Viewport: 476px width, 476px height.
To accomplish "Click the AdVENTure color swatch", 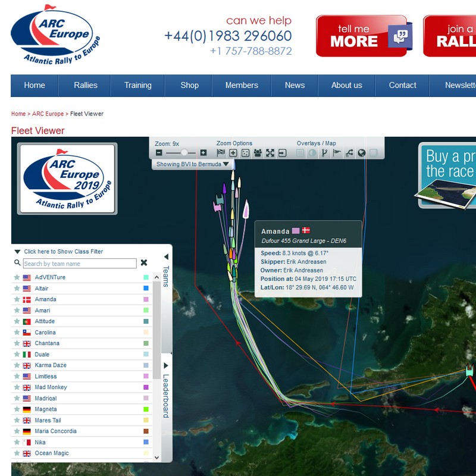I will point(146,277).
